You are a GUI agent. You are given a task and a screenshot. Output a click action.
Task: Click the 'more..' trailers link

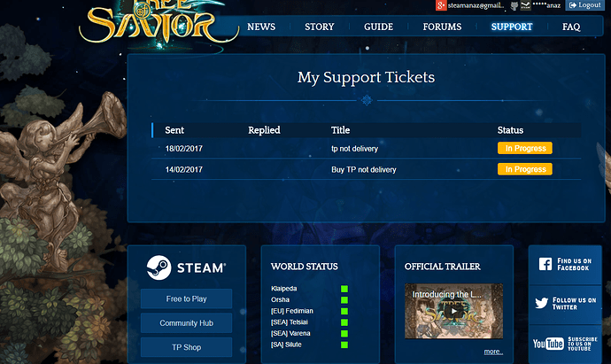click(493, 352)
